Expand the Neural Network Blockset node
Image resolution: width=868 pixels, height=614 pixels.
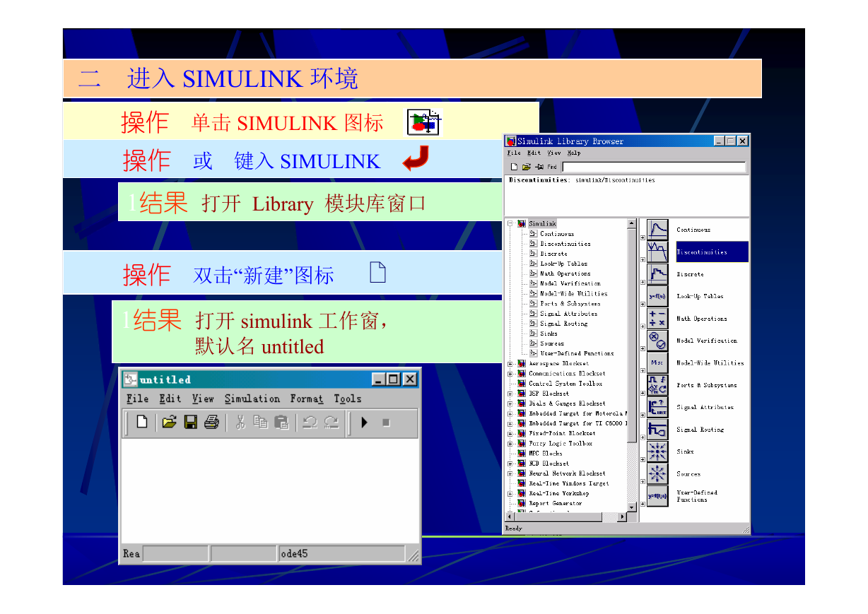coord(510,473)
